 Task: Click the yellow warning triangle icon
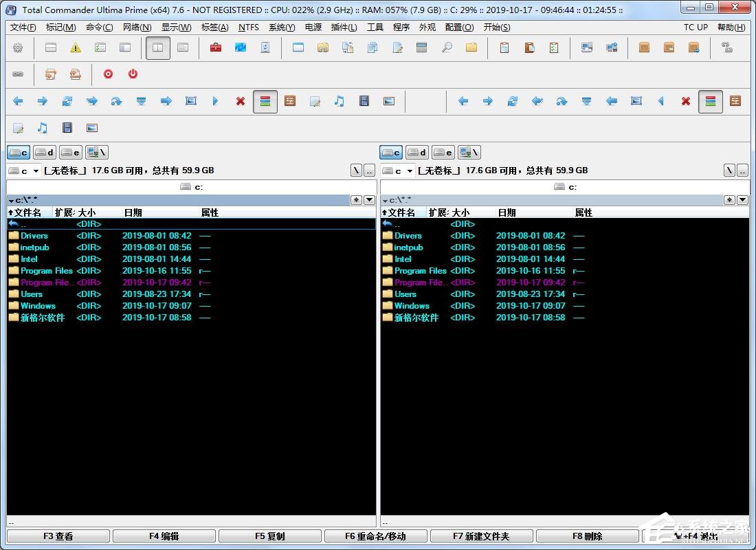tap(76, 48)
